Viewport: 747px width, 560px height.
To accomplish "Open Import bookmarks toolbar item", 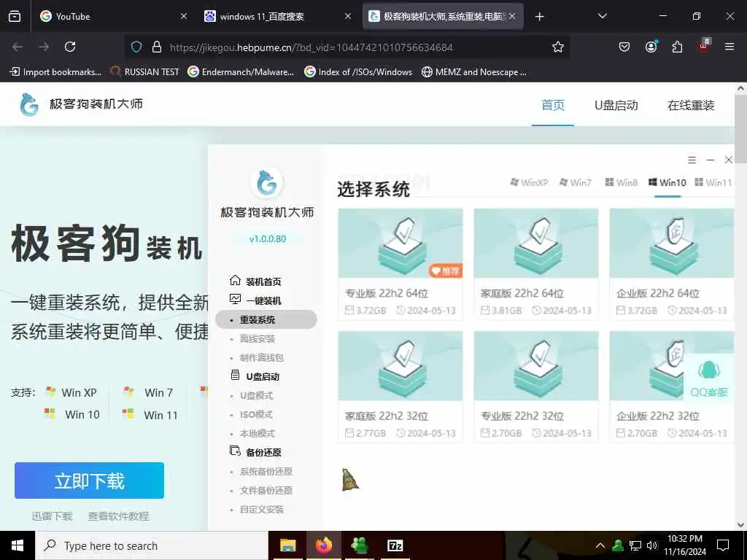I will (x=55, y=72).
